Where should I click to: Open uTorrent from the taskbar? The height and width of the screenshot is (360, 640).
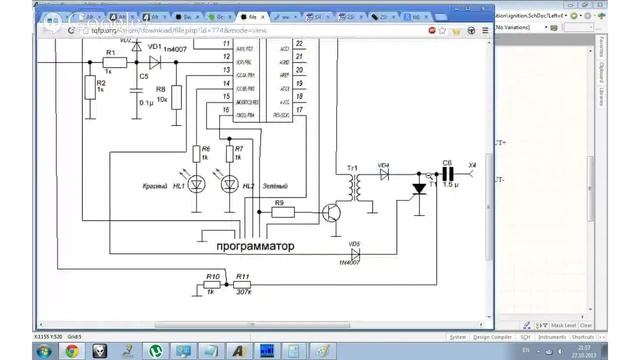[155, 351]
